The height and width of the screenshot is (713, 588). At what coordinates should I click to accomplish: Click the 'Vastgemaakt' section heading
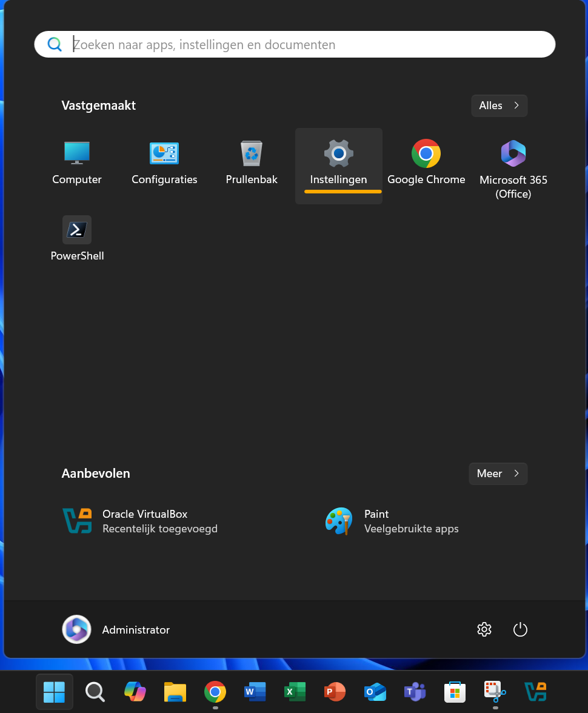(x=99, y=105)
